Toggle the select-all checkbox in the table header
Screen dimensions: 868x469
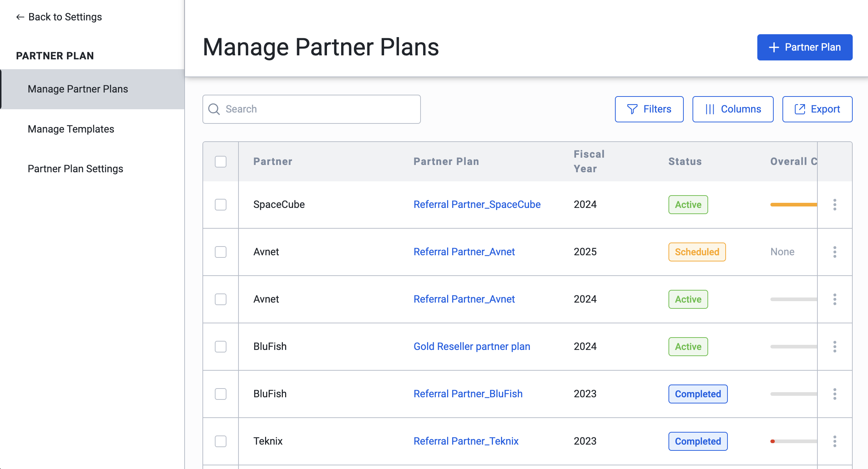coord(221,162)
